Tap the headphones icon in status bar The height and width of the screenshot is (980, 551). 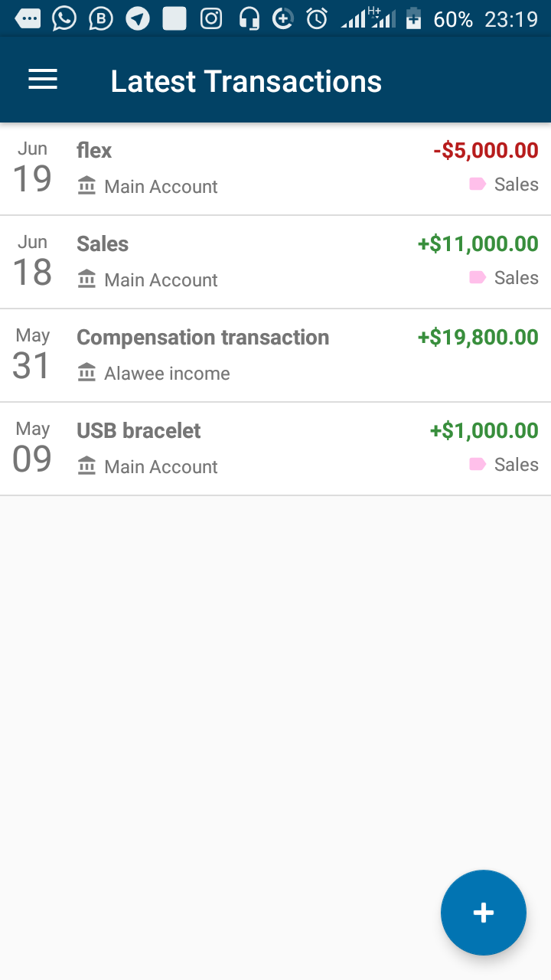tap(249, 18)
